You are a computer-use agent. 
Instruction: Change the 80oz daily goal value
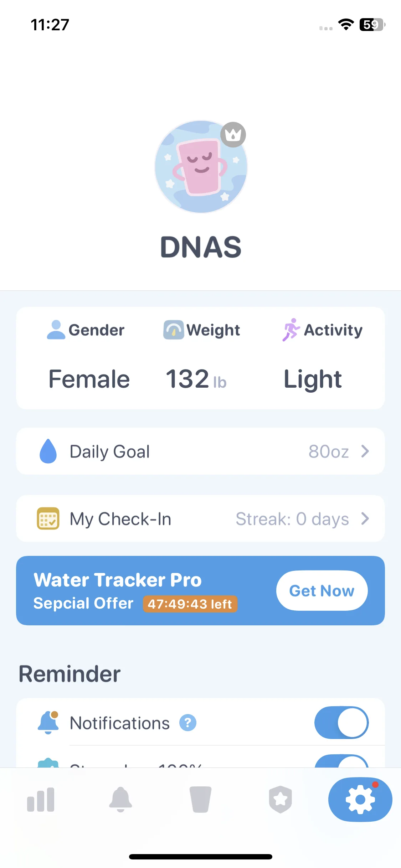tap(329, 451)
